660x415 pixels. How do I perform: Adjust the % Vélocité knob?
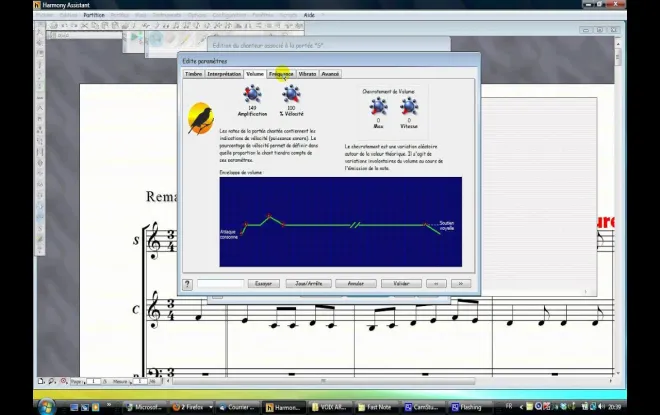(x=291, y=94)
